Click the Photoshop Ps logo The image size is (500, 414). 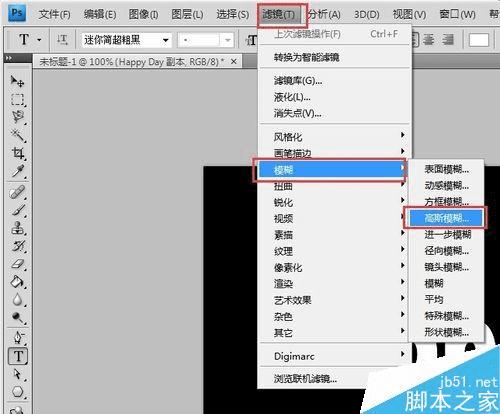click(17, 13)
